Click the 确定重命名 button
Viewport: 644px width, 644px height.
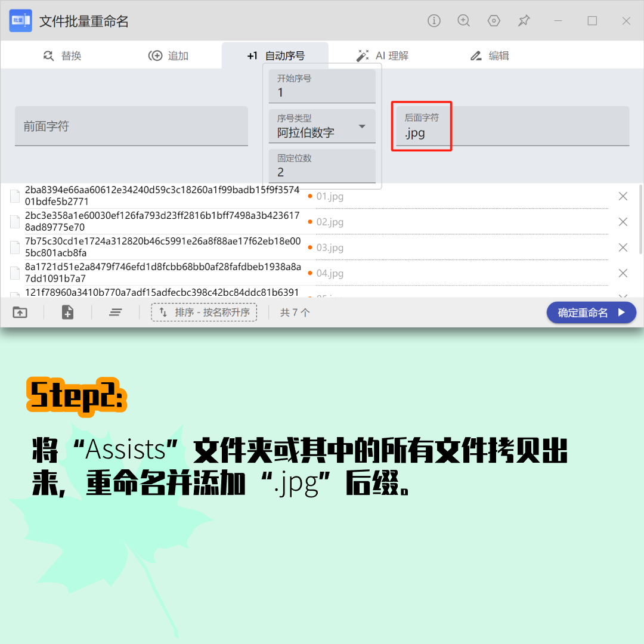click(591, 312)
